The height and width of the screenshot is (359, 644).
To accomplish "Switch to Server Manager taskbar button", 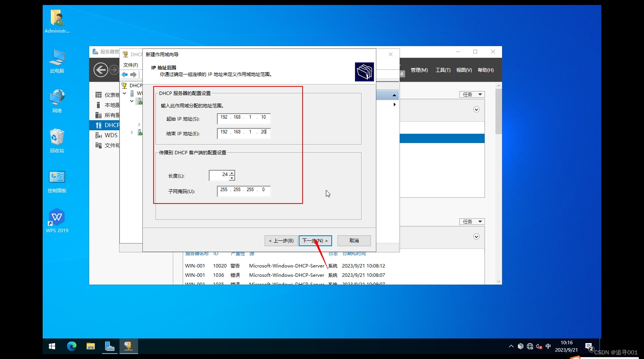I will (x=109, y=346).
